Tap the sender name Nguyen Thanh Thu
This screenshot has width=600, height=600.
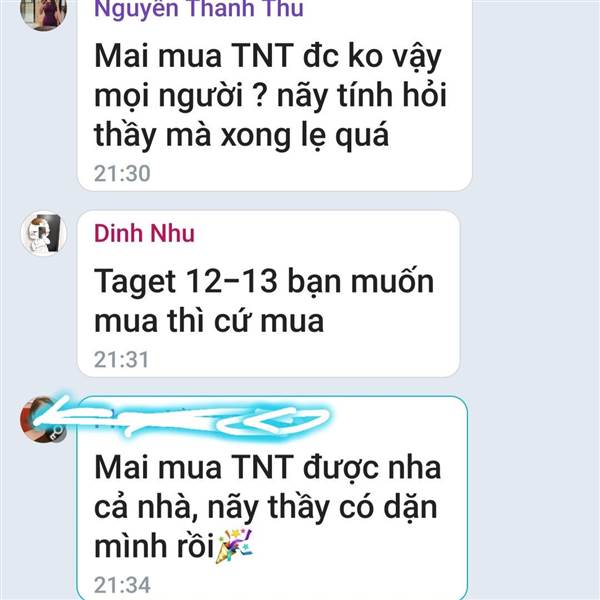click(199, 9)
